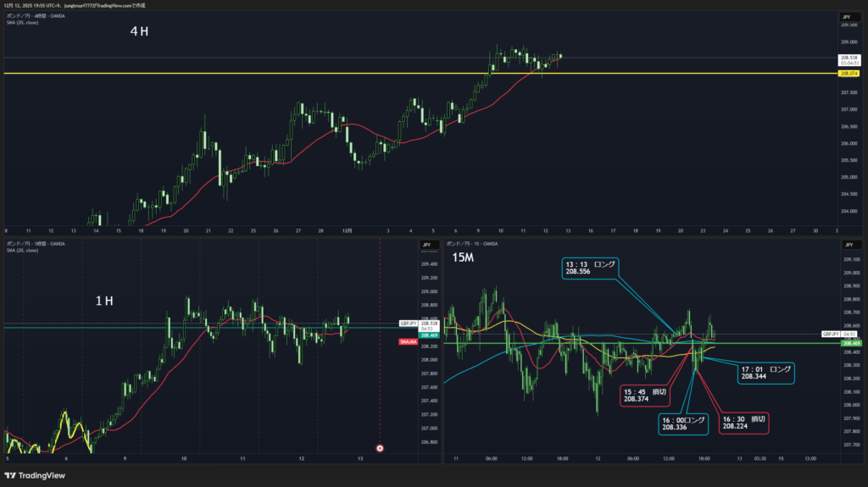Select the 17:01 long 208.344 callout
This screenshot has height=487, width=868.
pyautogui.click(x=766, y=373)
